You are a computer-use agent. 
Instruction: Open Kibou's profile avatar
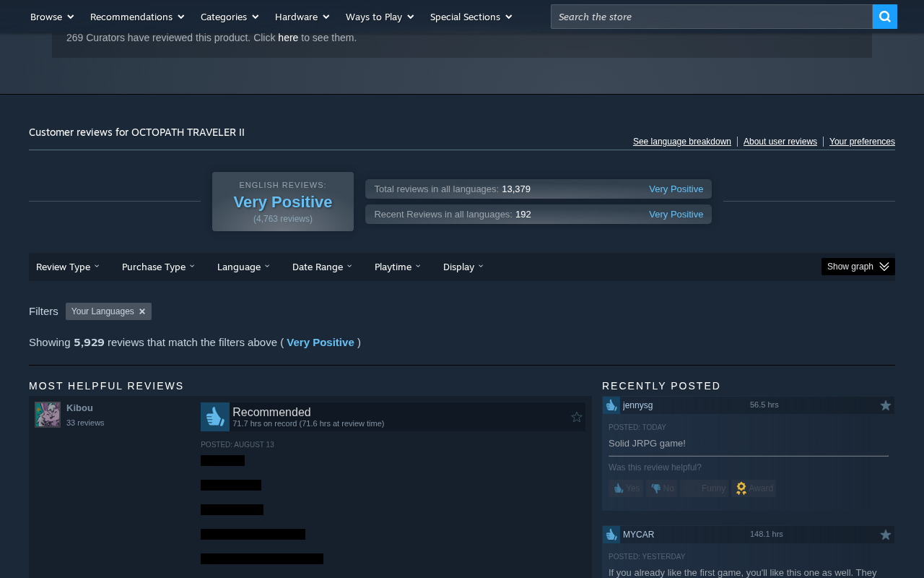(x=48, y=415)
